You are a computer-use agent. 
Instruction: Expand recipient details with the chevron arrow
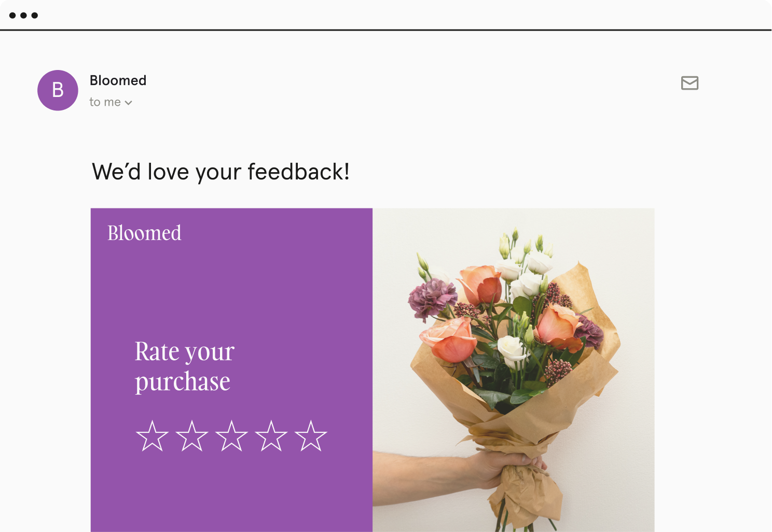tap(129, 103)
